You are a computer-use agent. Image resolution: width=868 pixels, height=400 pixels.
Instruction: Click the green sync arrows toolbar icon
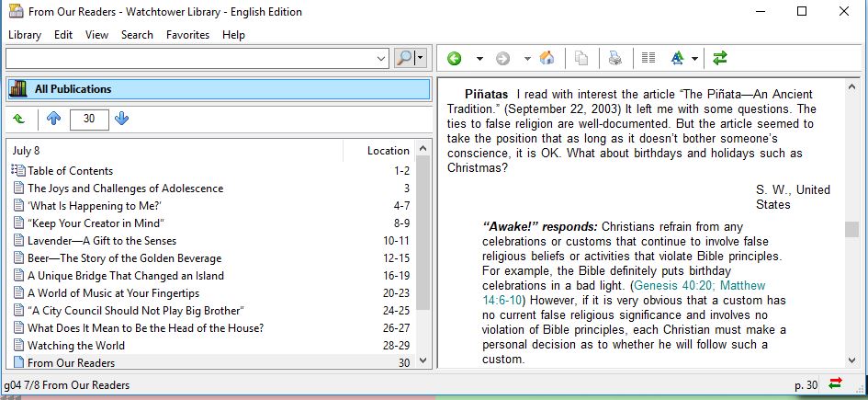720,58
